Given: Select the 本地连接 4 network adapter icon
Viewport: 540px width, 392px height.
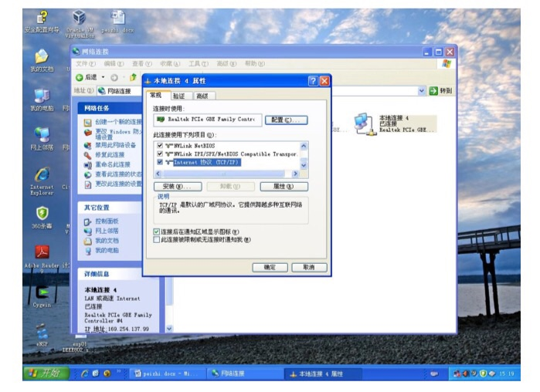Looking at the screenshot, I should [x=365, y=124].
